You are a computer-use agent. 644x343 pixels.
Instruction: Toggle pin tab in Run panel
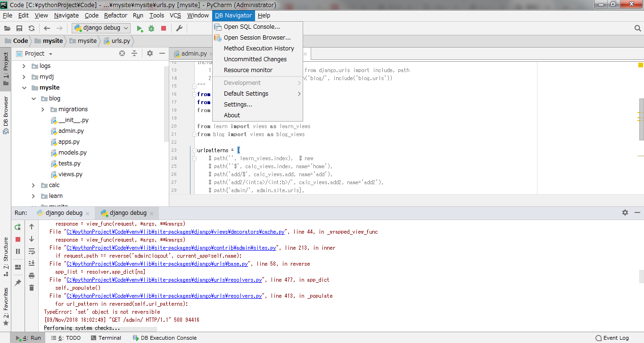[18, 283]
